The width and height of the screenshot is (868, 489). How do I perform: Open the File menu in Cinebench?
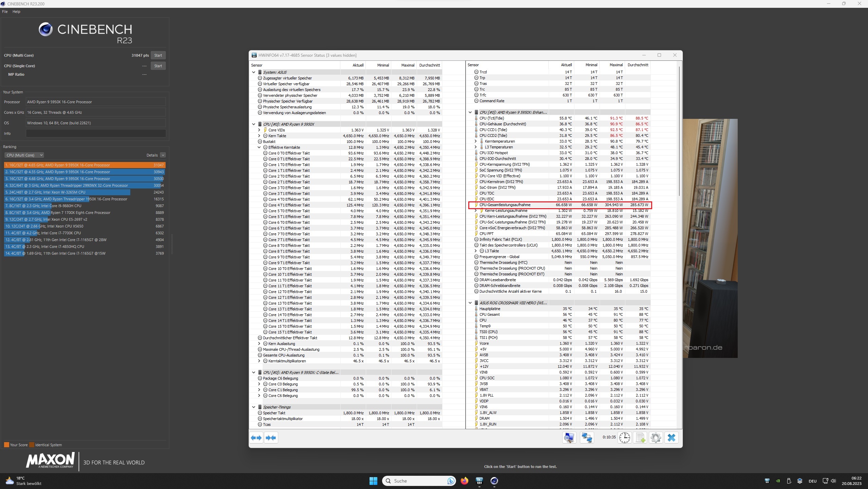coord(5,12)
